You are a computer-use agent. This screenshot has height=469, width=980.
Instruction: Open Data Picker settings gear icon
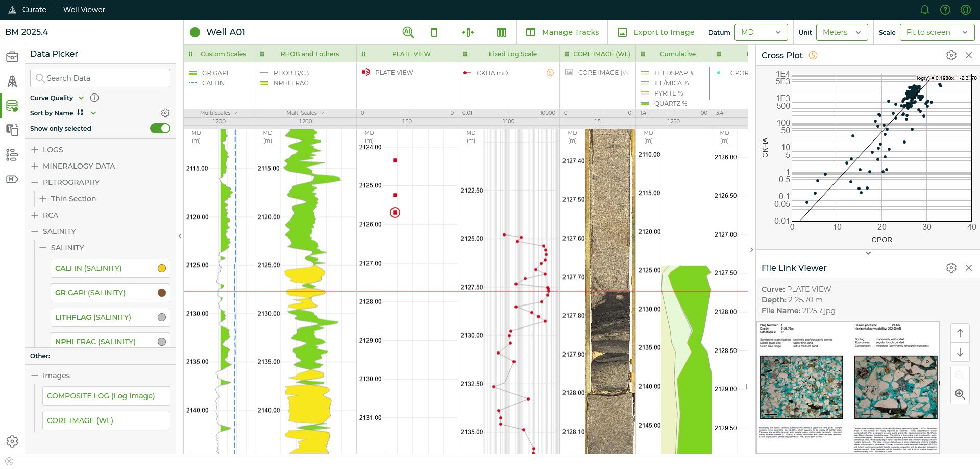pos(165,113)
